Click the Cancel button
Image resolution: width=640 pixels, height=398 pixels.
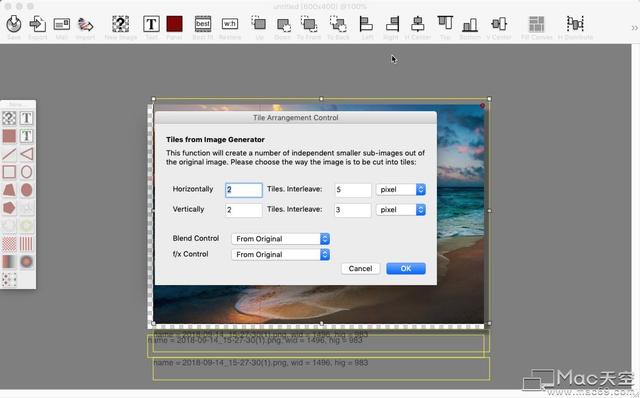pyautogui.click(x=360, y=269)
